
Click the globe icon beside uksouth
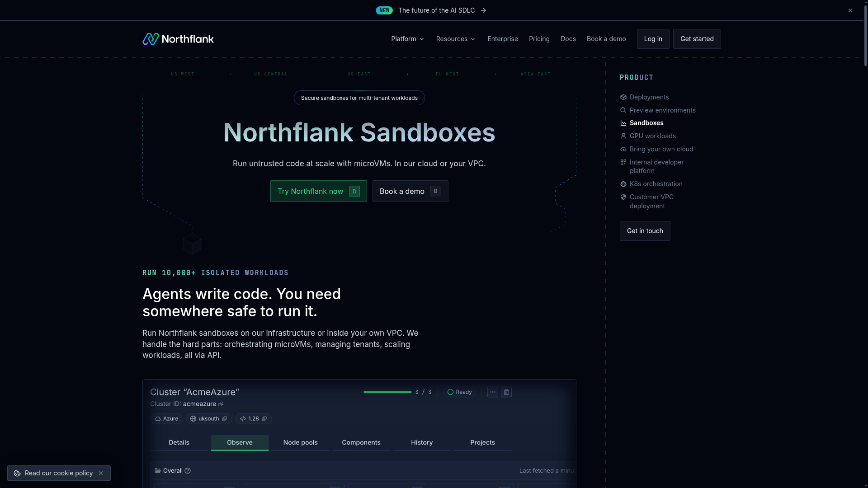coord(193,419)
